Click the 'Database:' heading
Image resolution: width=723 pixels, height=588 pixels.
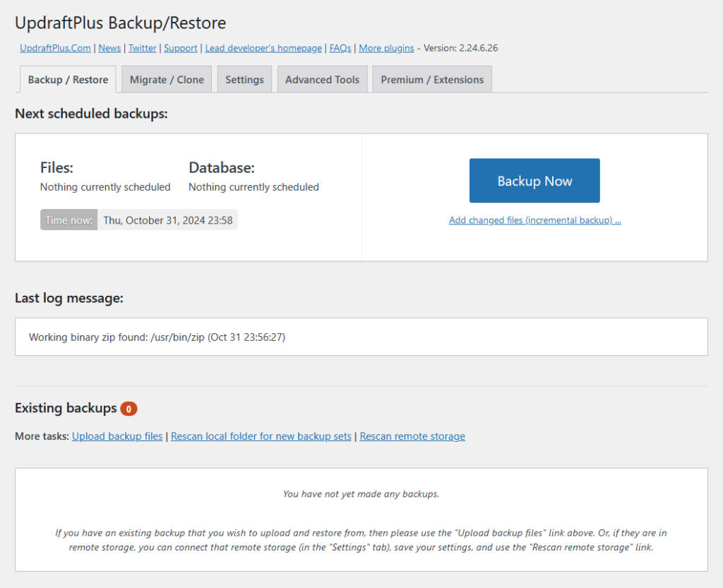pyautogui.click(x=221, y=168)
